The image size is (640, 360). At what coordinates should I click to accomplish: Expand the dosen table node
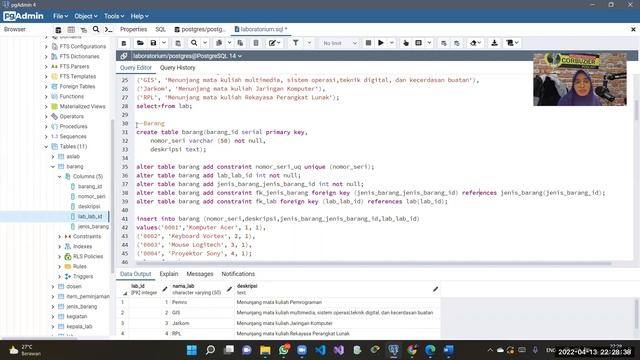pos(53,287)
